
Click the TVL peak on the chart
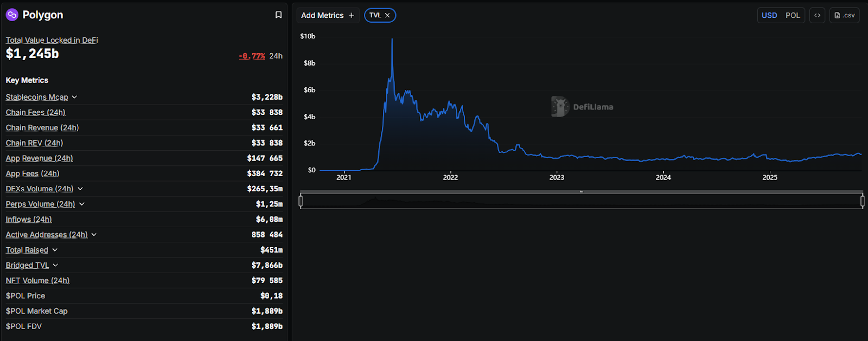click(x=392, y=40)
